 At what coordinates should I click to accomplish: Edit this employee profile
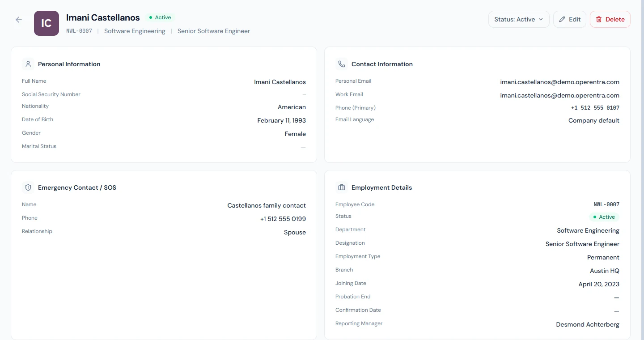[570, 19]
